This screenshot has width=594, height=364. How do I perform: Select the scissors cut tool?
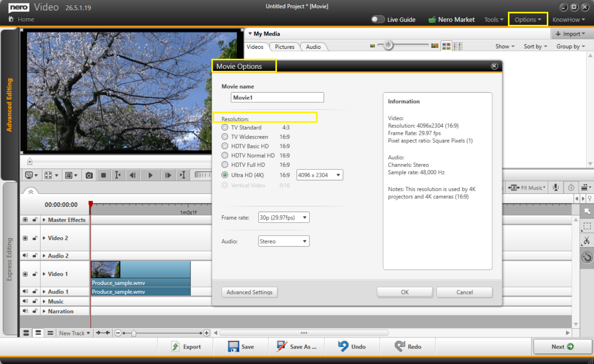pyautogui.click(x=587, y=241)
